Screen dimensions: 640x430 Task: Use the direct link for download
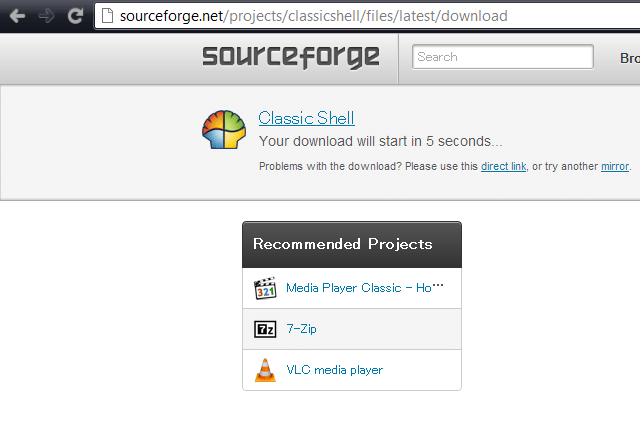(x=503, y=166)
